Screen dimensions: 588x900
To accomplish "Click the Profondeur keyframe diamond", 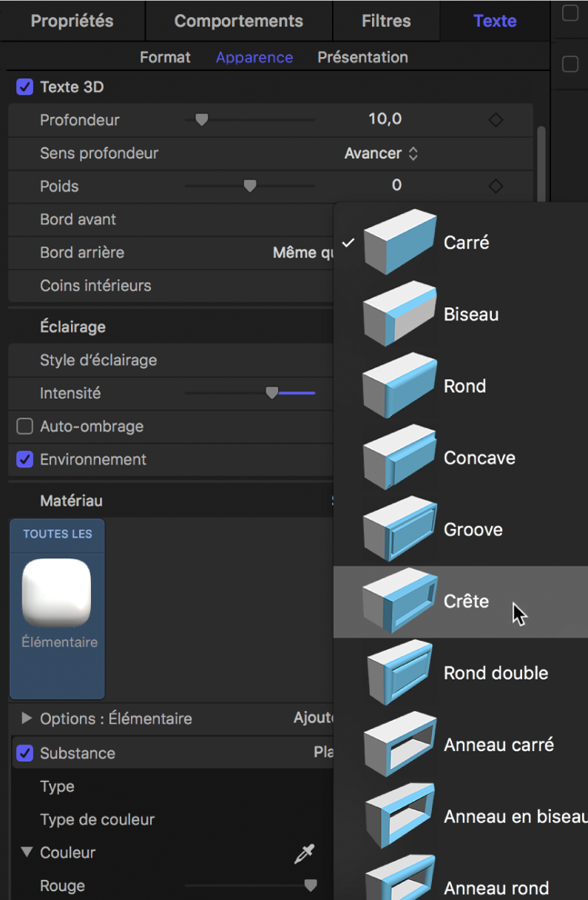I will 495,119.
